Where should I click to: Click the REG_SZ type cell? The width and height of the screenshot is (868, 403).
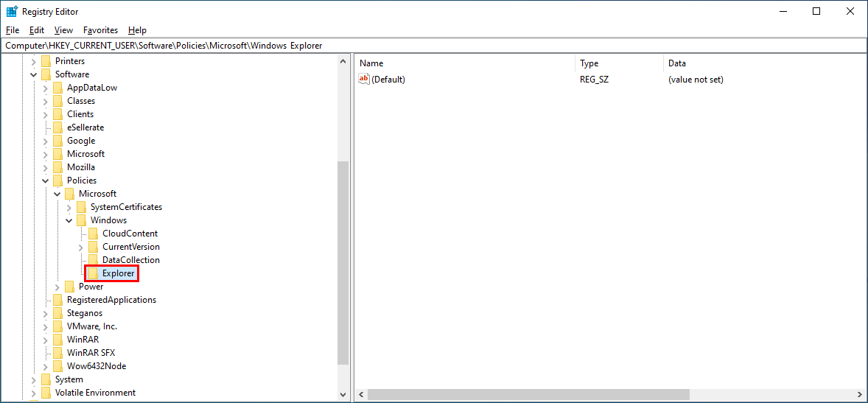click(595, 80)
